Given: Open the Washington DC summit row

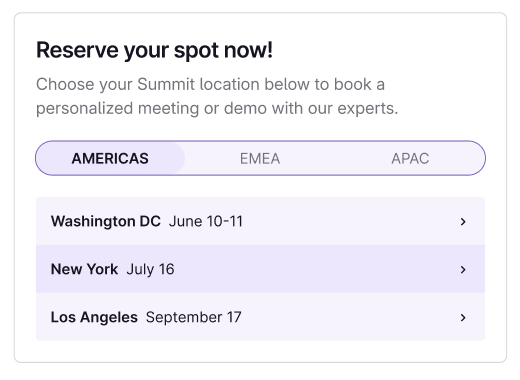Looking at the screenshot, I should coord(260,221).
